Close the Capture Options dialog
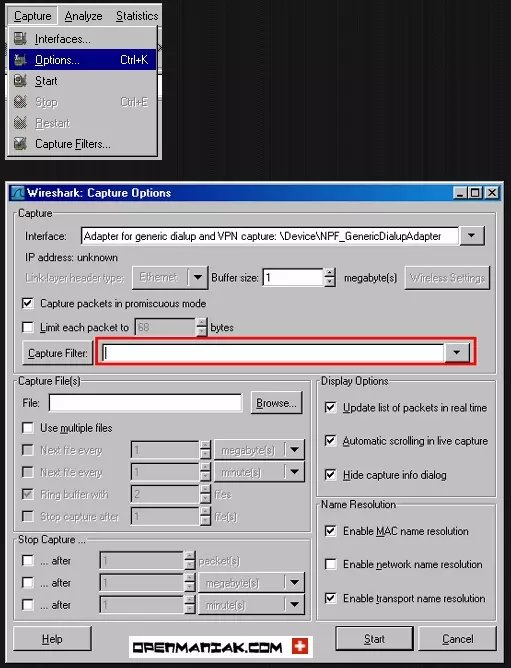This screenshot has width=511, height=668. tap(492, 193)
